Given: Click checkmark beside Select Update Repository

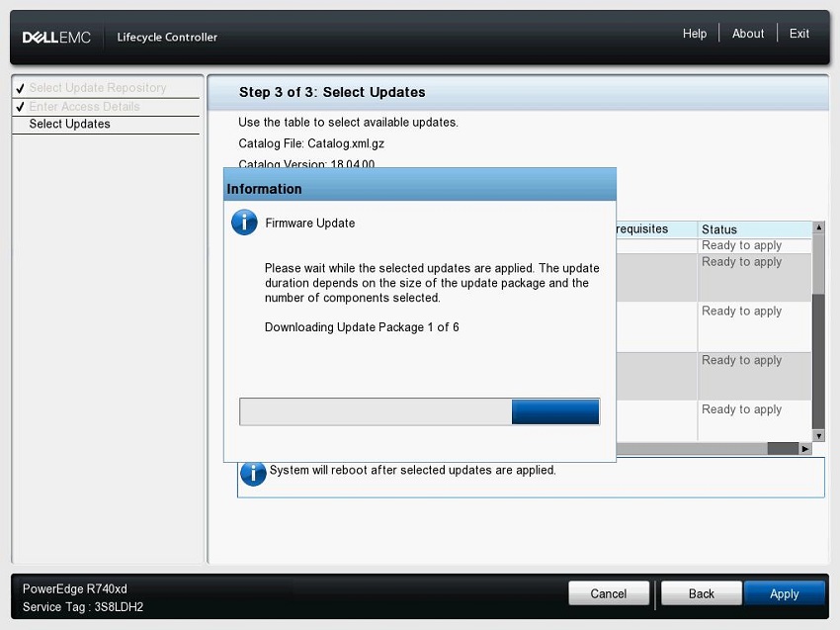Looking at the screenshot, I should point(21,88).
